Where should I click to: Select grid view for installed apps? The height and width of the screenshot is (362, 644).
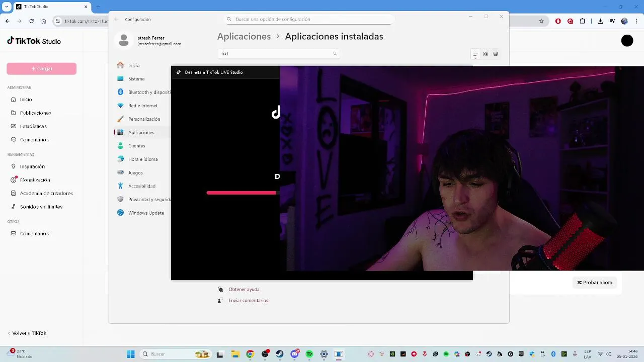(x=486, y=54)
